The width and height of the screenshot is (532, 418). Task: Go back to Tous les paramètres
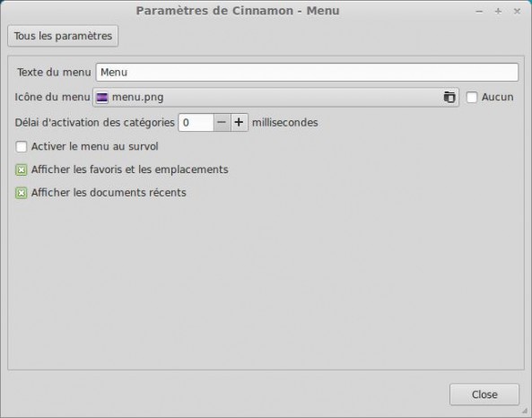[63, 36]
